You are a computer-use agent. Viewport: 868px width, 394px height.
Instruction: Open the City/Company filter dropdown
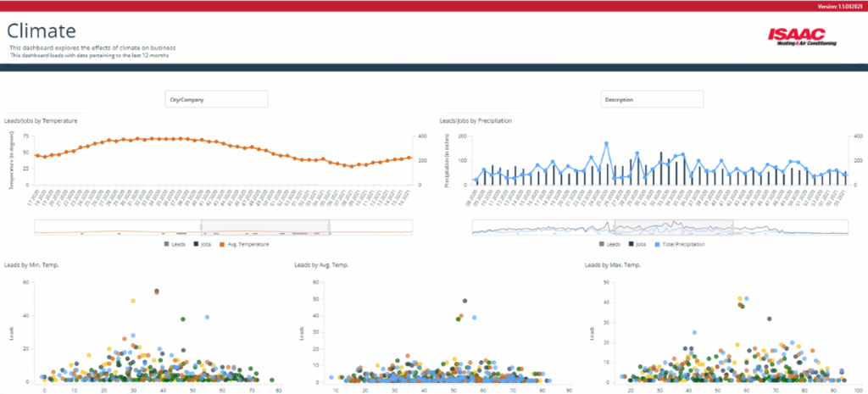pyautogui.click(x=216, y=100)
